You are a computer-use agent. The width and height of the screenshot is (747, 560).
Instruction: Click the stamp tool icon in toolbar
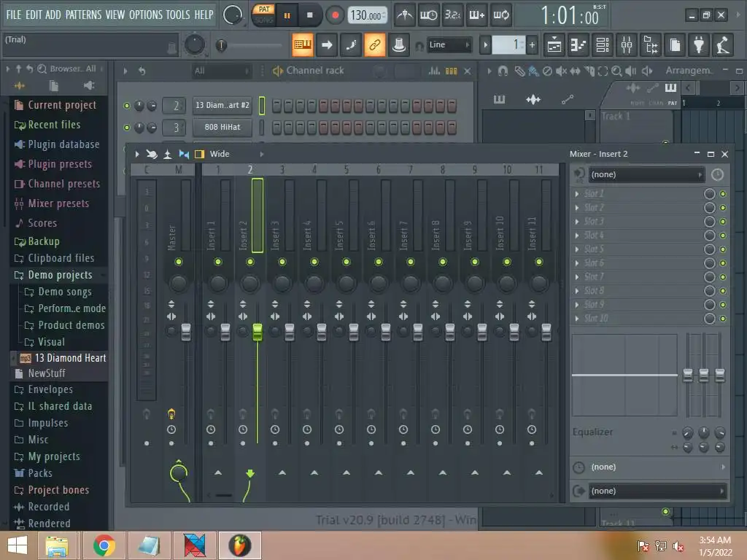[x=399, y=44]
